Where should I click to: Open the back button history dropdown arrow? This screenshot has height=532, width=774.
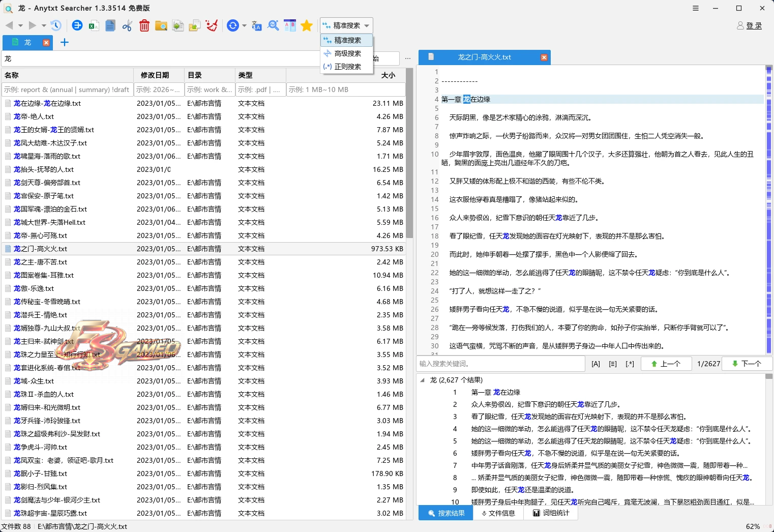(21, 25)
